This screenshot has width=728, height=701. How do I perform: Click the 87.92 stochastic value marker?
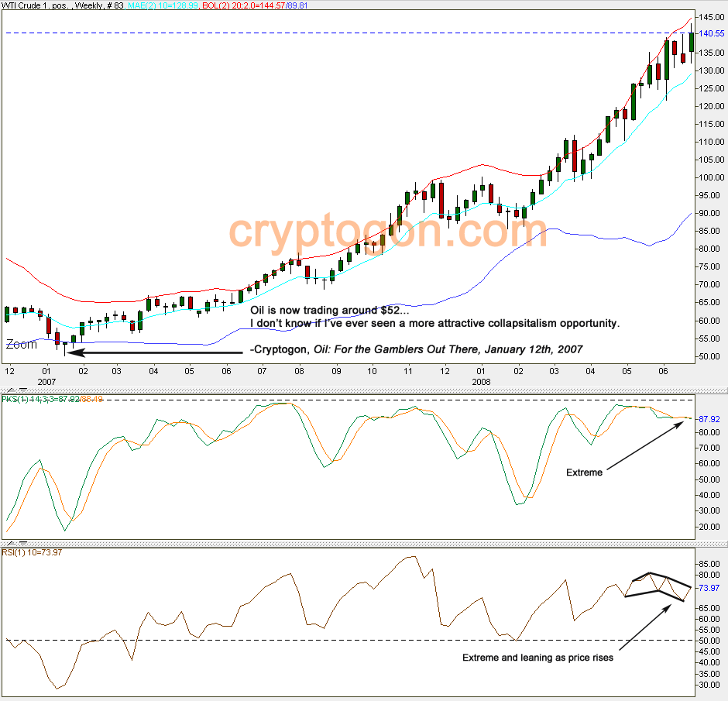709,419
